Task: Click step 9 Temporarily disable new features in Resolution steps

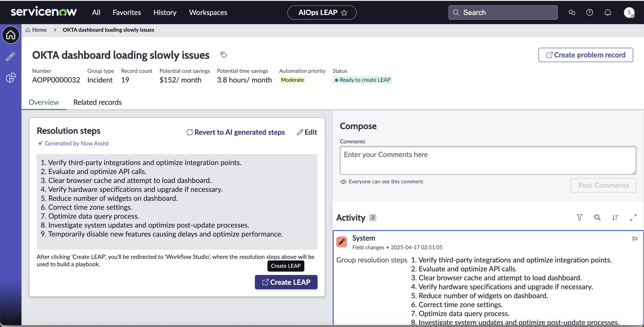Action: (x=162, y=234)
